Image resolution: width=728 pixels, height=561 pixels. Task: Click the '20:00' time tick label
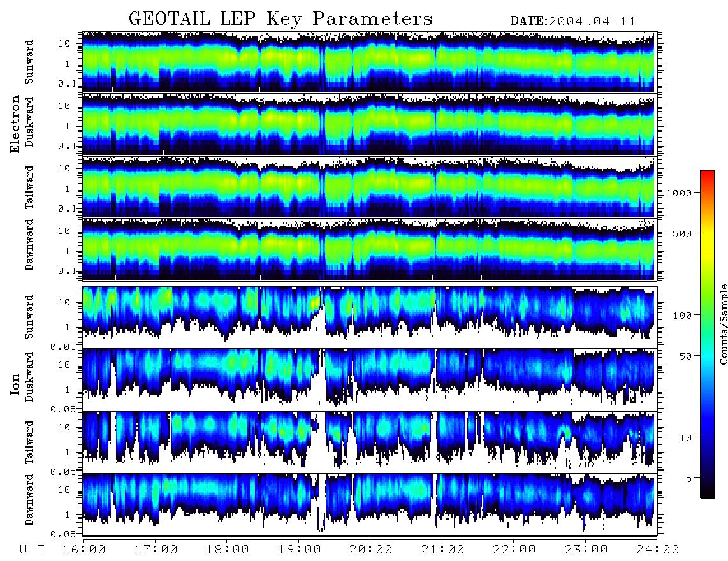tap(372, 550)
